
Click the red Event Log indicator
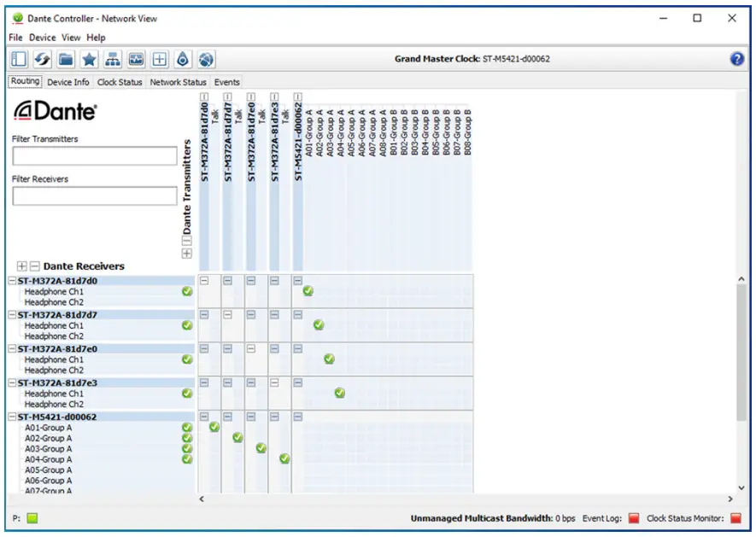point(633,518)
